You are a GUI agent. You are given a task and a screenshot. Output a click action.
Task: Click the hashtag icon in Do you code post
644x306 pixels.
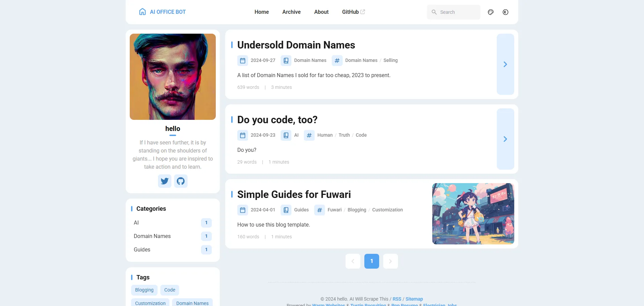click(309, 135)
